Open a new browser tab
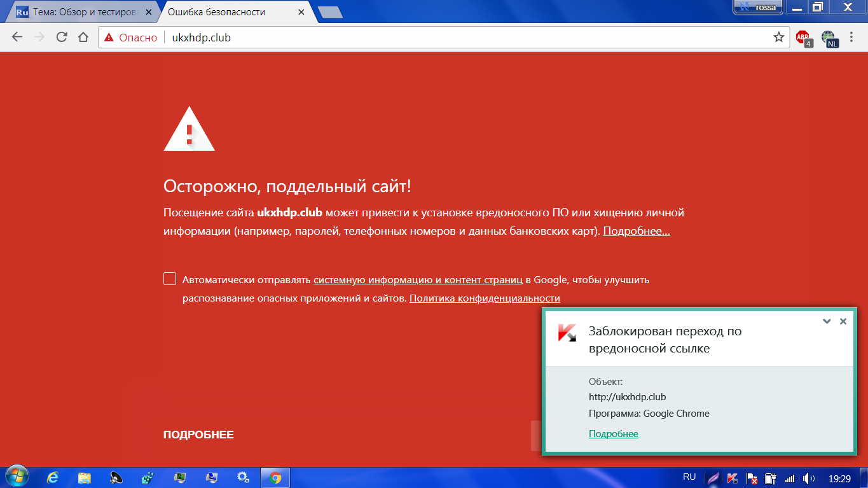The width and height of the screenshot is (868, 488). tap(329, 12)
